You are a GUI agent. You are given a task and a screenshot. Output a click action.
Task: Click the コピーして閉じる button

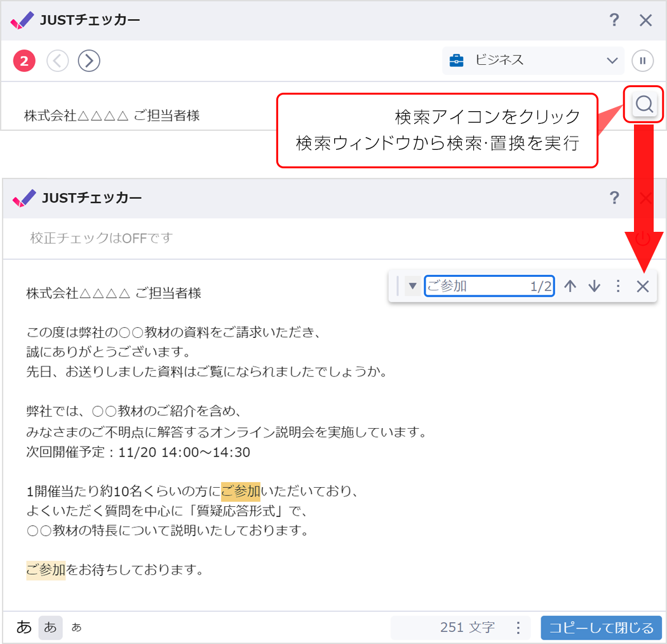pyautogui.click(x=601, y=627)
